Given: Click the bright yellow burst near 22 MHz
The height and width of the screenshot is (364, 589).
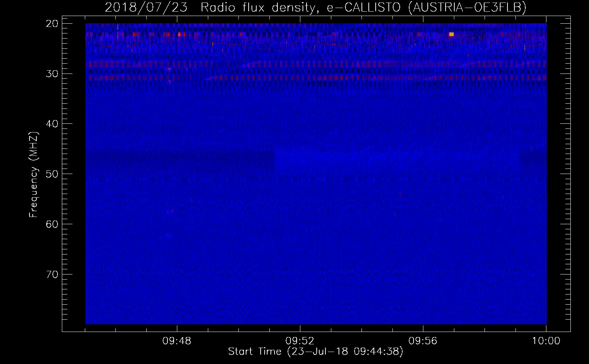Looking at the screenshot, I should [x=451, y=34].
